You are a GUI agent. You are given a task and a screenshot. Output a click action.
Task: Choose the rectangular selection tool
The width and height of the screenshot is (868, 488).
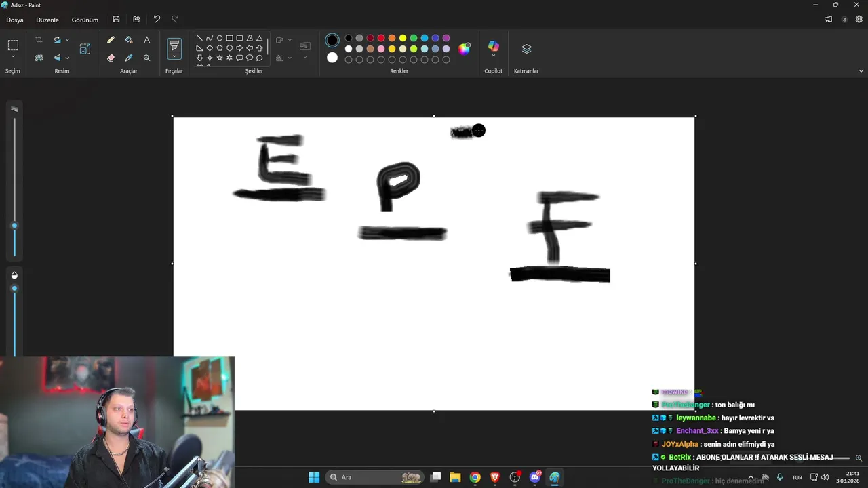click(13, 45)
